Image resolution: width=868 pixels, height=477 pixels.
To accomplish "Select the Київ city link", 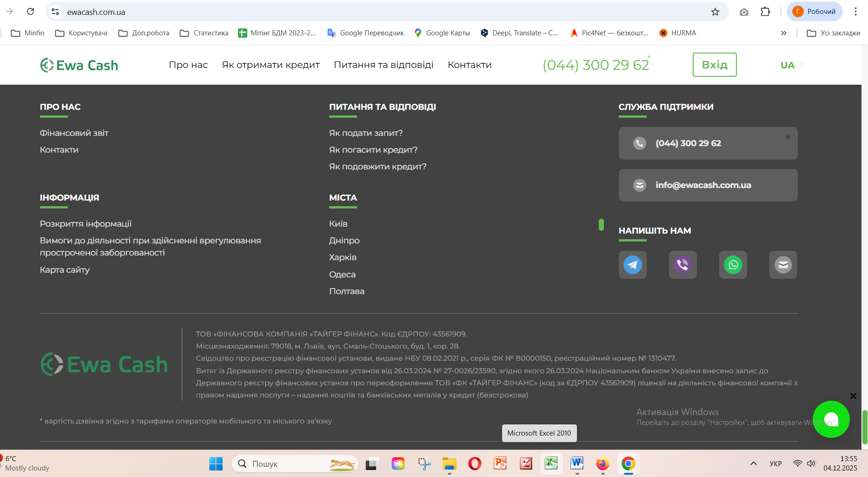I will pos(338,224).
